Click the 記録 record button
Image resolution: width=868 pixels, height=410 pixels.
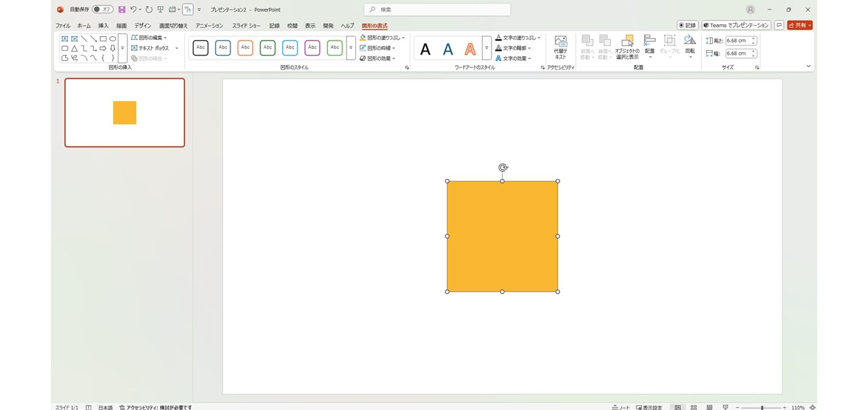[688, 25]
